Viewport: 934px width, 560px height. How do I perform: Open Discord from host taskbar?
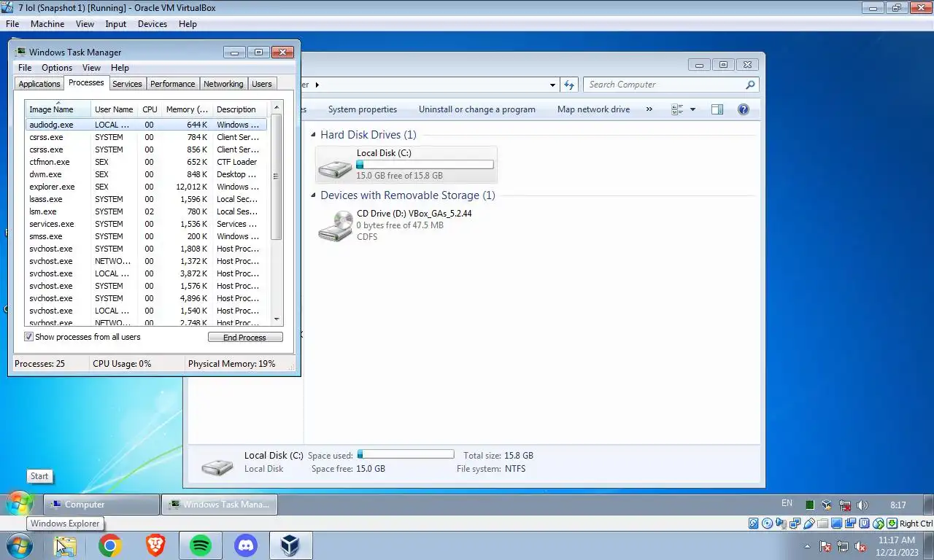pos(246,545)
